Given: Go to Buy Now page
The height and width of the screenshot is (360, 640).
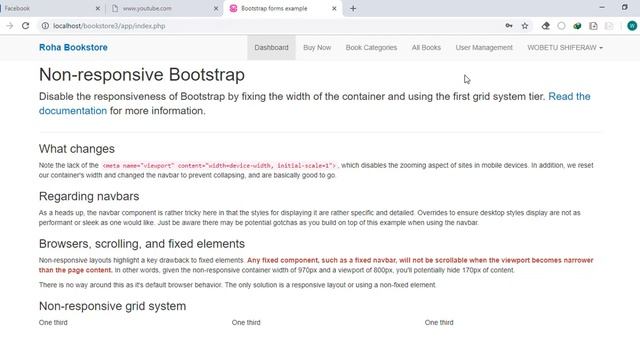Looking at the screenshot, I should [317, 47].
